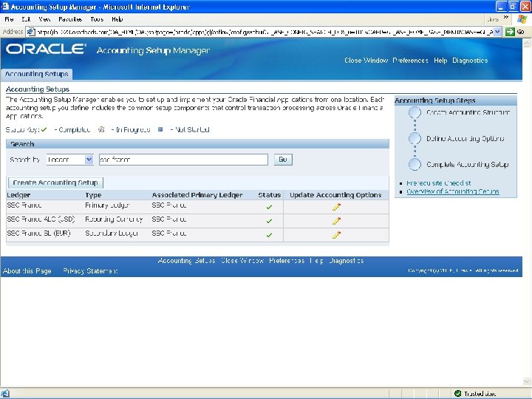The height and width of the screenshot is (399, 532).
Task: Click the Type column header
Action: tap(93, 195)
